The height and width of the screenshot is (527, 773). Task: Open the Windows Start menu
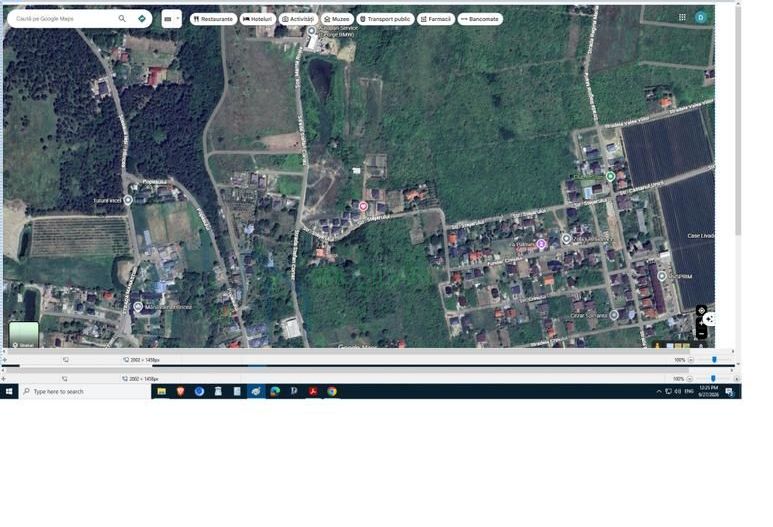pyautogui.click(x=9, y=391)
